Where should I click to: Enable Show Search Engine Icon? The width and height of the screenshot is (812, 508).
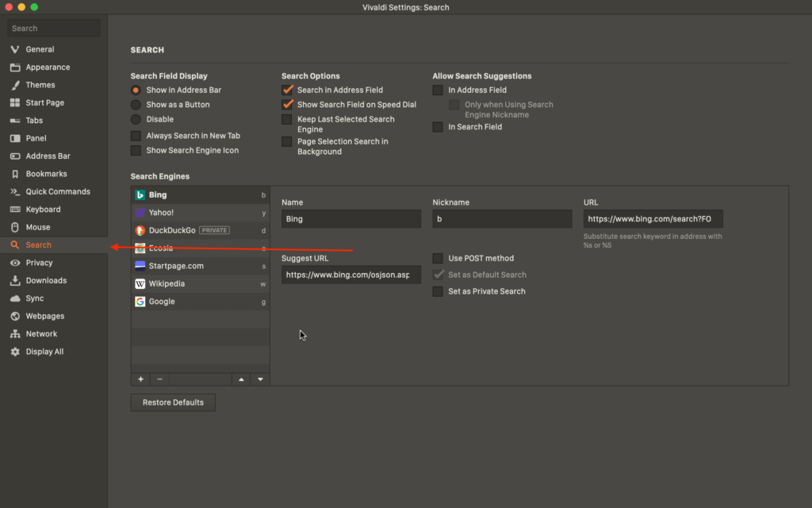tap(136, 150)
